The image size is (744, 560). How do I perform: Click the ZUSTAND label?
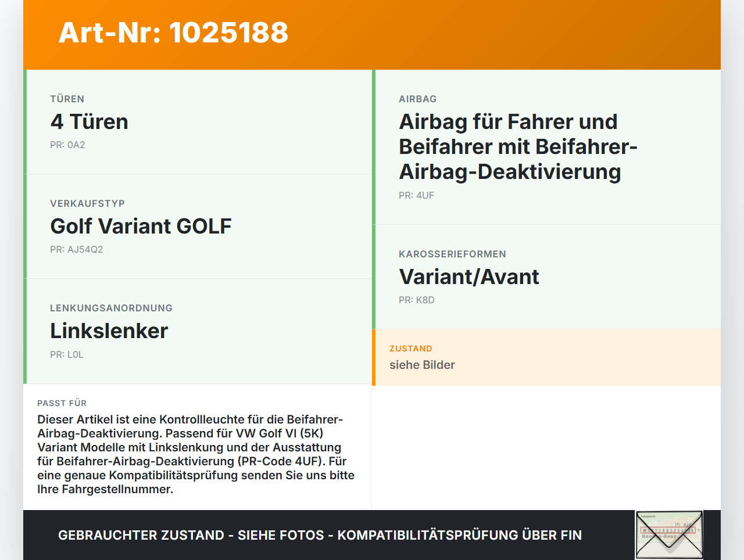point(410,349)
